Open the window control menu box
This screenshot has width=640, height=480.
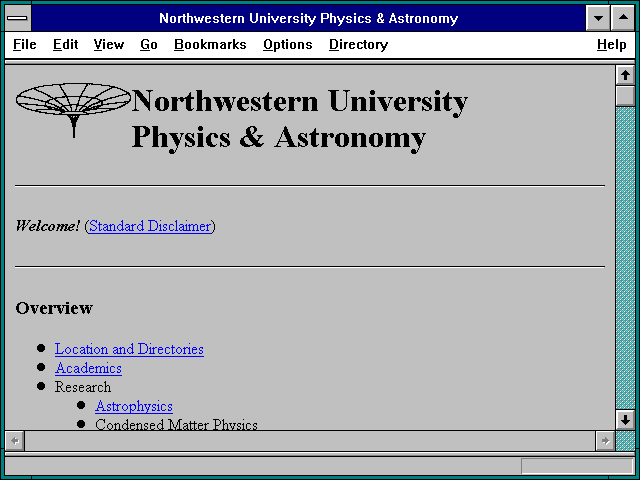[18, 18]
